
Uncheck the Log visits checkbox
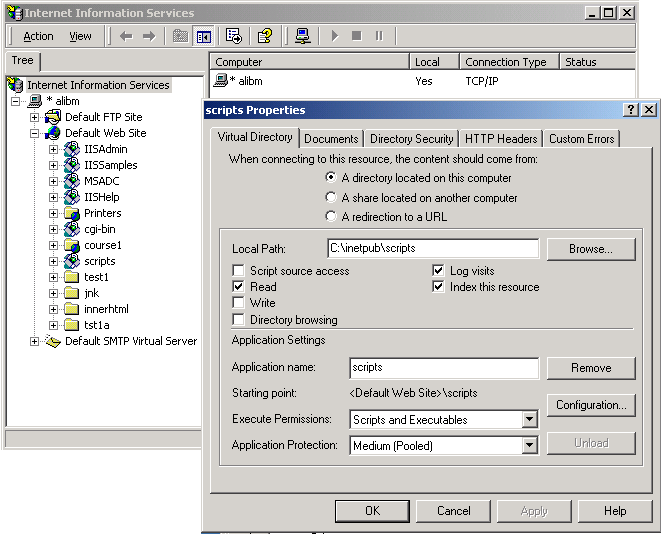(x=438, y=271)
